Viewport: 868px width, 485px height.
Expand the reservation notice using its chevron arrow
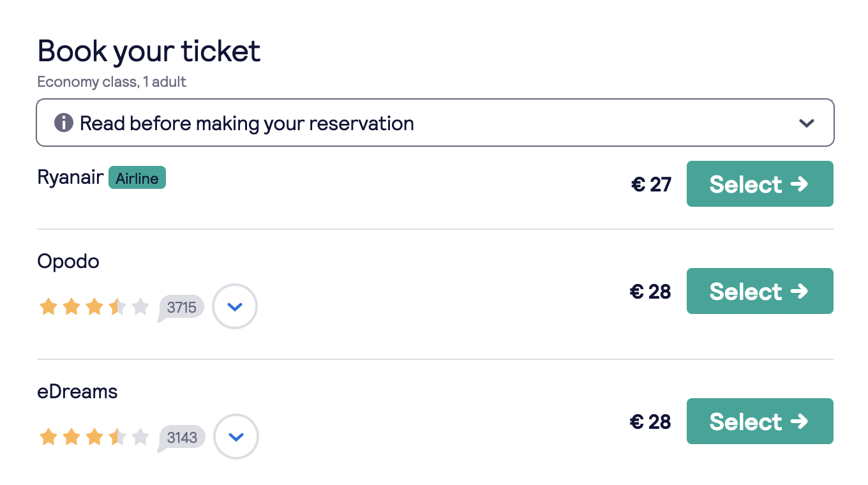(x=807, y=123)
